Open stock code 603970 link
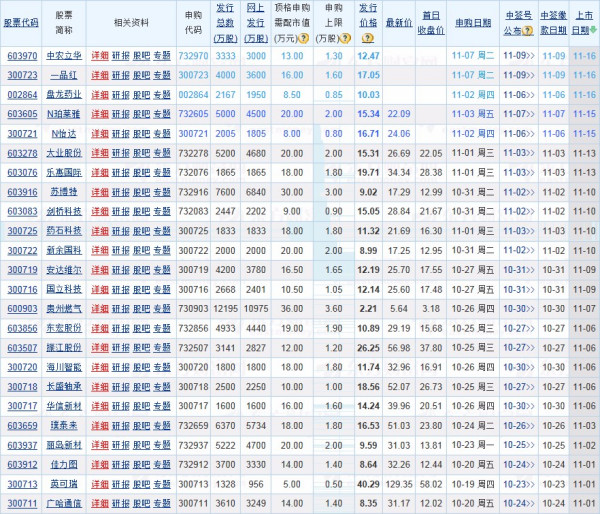This screenshot has width=600, height=514. (x=23, y=57)
